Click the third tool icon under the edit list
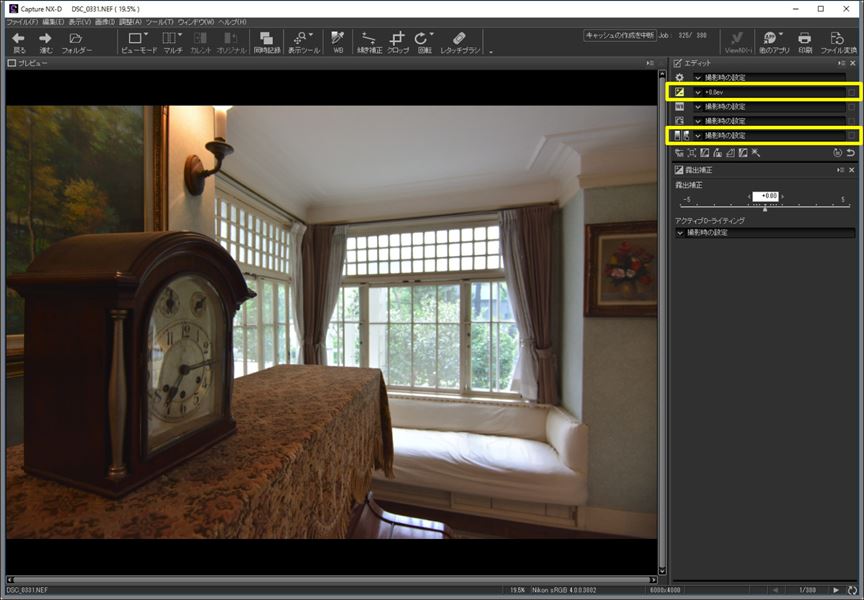The height and width of the screenshot is (600, 864). point(704,153)
